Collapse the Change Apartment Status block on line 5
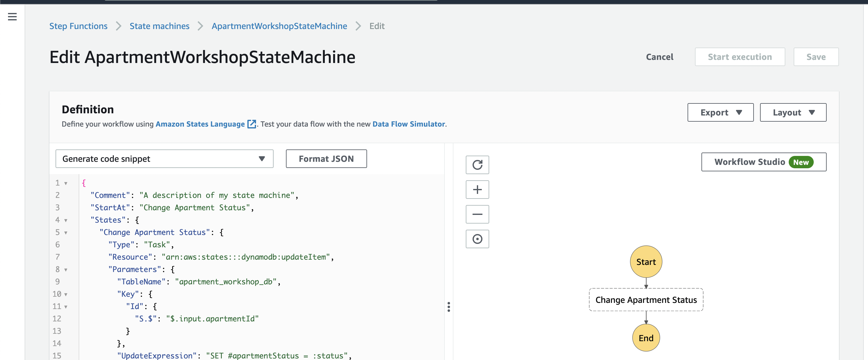 coord(66,233)
